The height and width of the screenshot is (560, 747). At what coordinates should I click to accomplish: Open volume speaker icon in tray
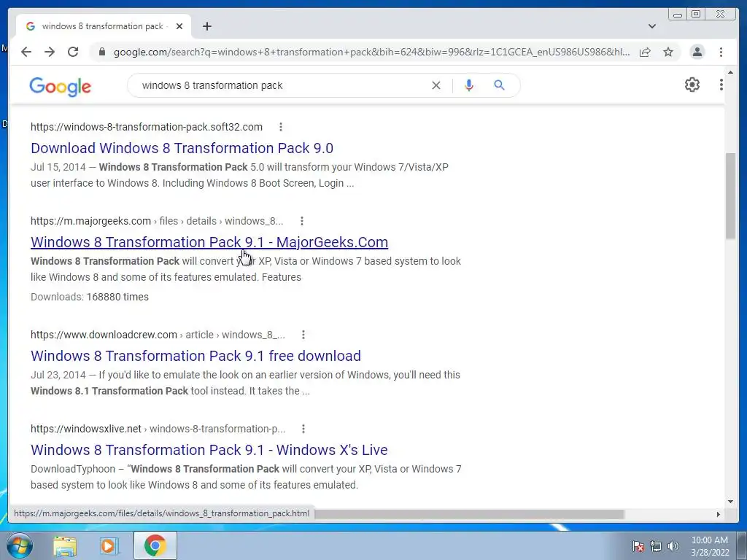(x=673, y=546)
